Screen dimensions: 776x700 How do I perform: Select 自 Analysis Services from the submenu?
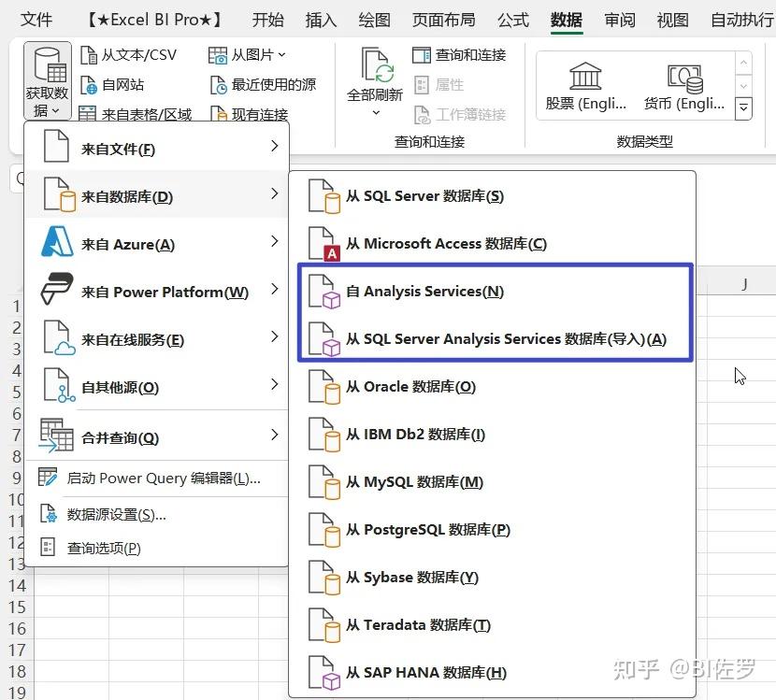(425, 292)
